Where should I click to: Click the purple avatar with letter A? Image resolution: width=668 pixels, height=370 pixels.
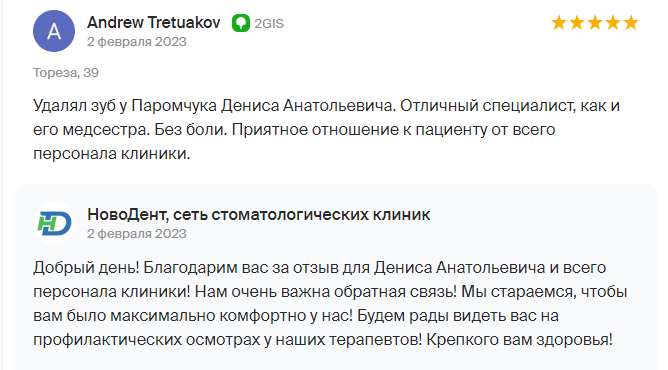click(x=54, y=31)
